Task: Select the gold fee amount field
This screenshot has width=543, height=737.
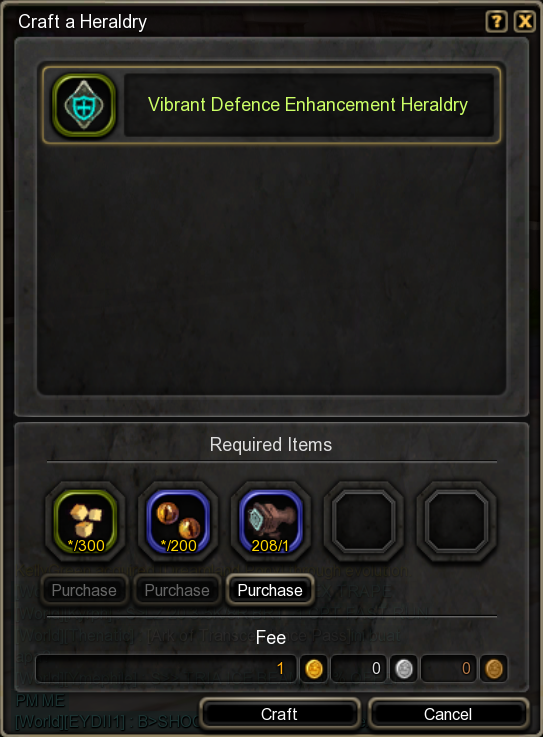Action: pyautogui.click(x=166, y=668)
